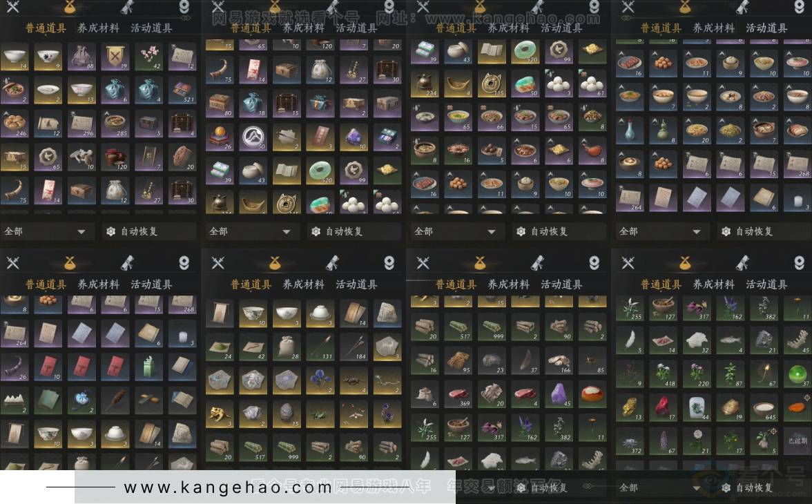Switch to 养成材料 tab above the peach blossom item

click(x=98, y=28)
